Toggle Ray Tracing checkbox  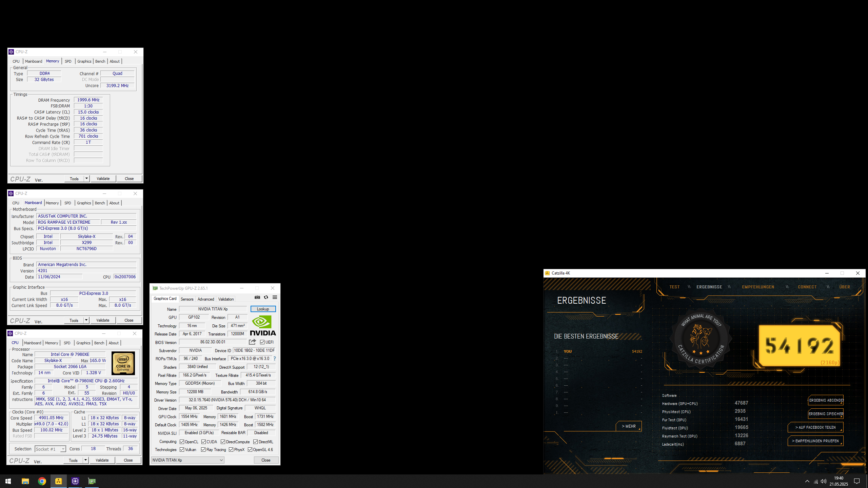(203, 450)
